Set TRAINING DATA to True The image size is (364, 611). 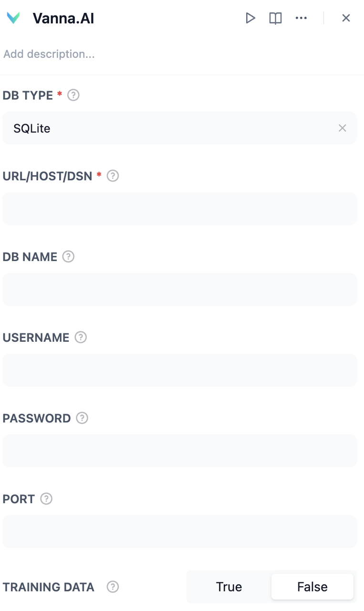[229, 587]
